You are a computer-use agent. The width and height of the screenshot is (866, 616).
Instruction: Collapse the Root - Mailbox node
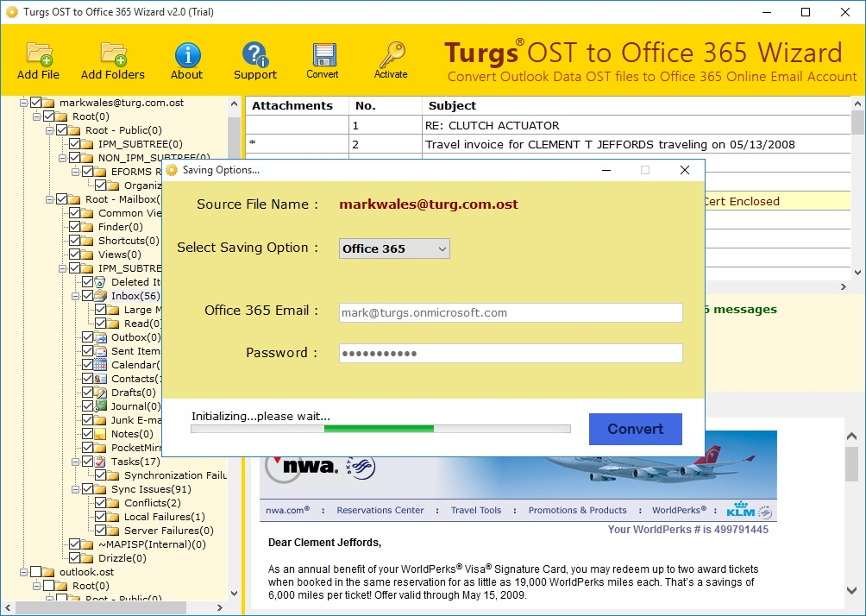click(x=49, y=199)
